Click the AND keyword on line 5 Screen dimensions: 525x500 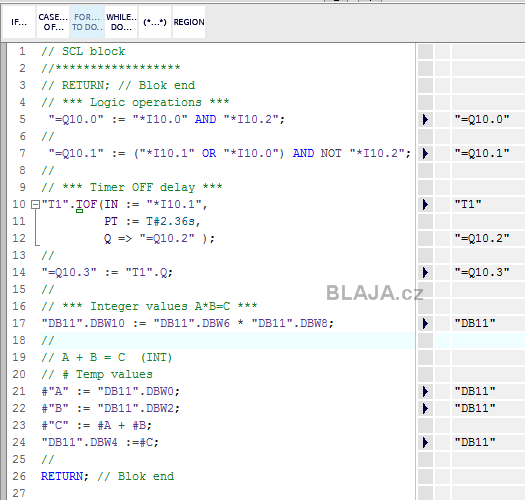[x=205, y=120]
